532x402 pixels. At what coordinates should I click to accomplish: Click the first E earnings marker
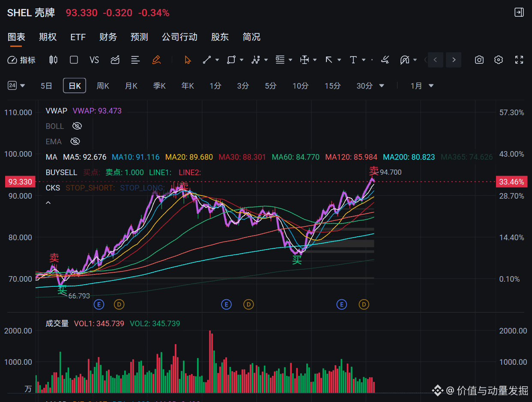coord(99,305)
